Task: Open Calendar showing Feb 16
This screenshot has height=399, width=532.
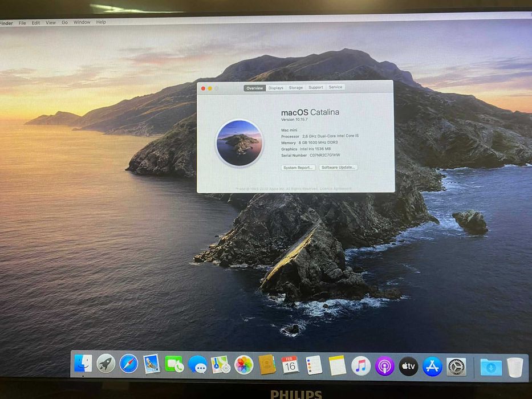Action: pos(290,365)
